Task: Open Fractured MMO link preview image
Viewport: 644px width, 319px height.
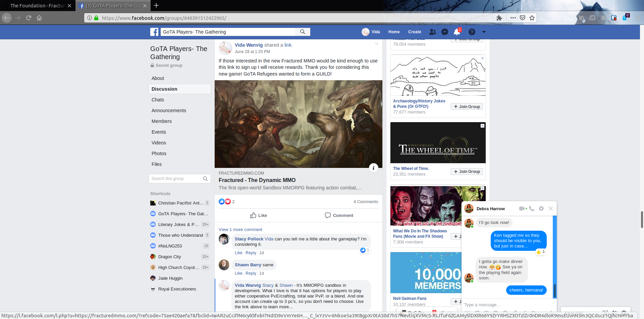Action: [299, 124]
